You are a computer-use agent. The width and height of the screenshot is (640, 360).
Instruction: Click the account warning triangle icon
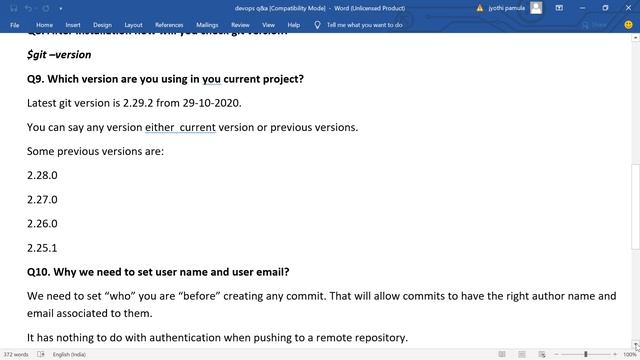pyautogui.click(x=480, y=8)
